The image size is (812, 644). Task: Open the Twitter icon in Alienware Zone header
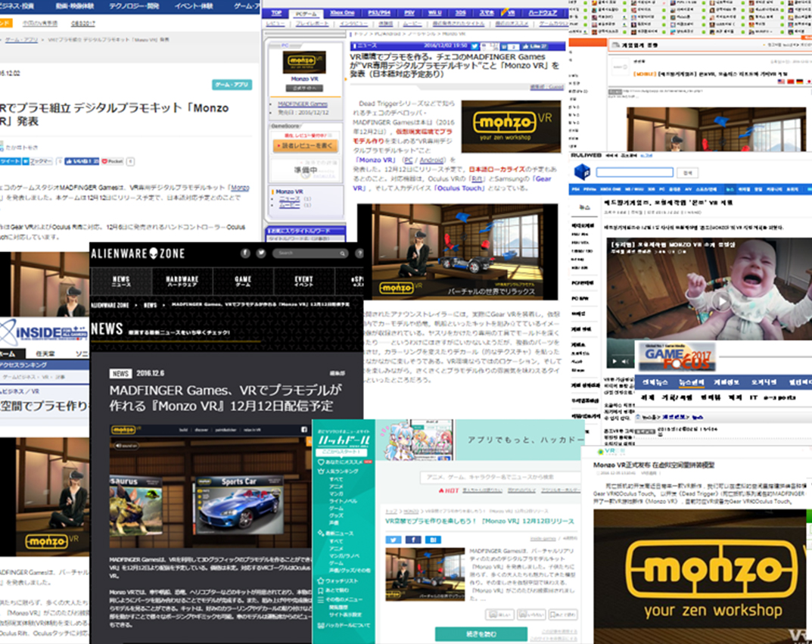coord(261,254)
